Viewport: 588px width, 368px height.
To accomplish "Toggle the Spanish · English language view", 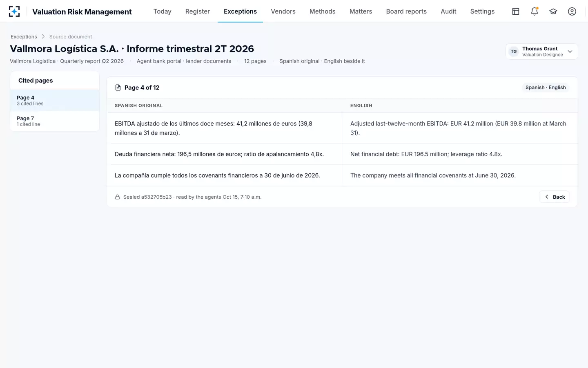I will [546, 88].
